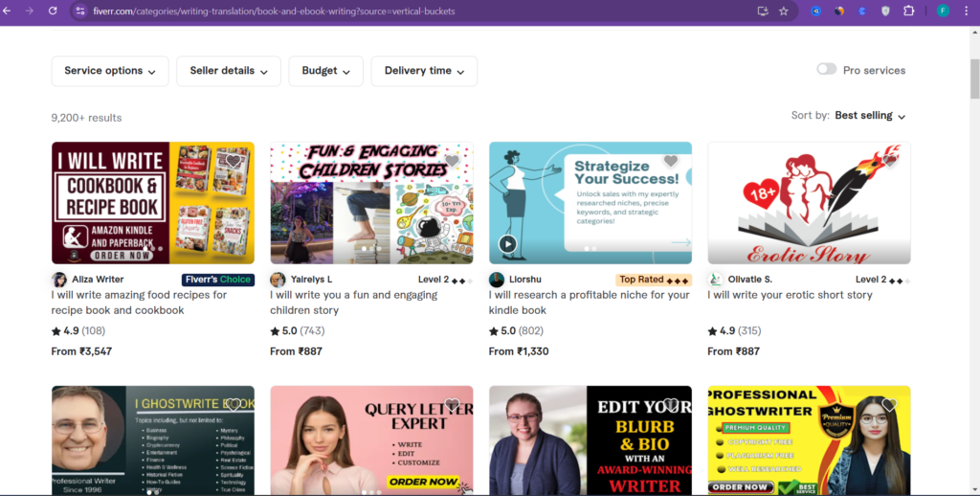980x496 pixels.
Task: Click the 5.0 (802) rating
Action: 516,331
